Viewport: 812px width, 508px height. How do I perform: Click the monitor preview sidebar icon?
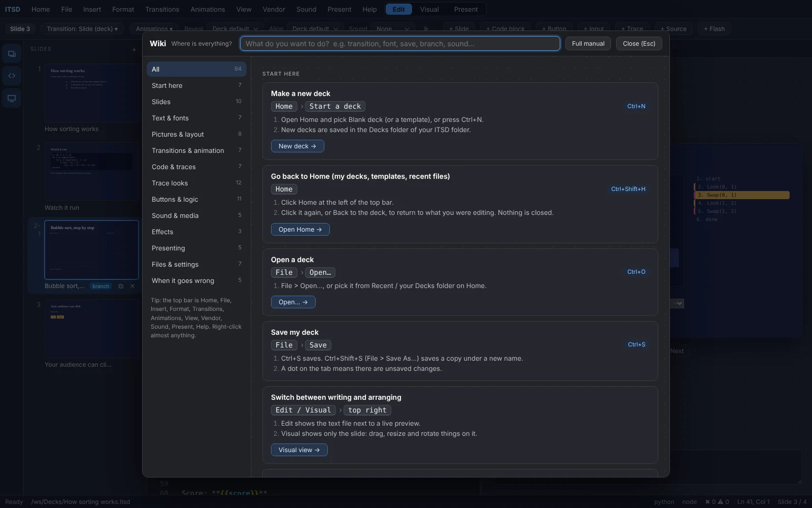point(11,98)
